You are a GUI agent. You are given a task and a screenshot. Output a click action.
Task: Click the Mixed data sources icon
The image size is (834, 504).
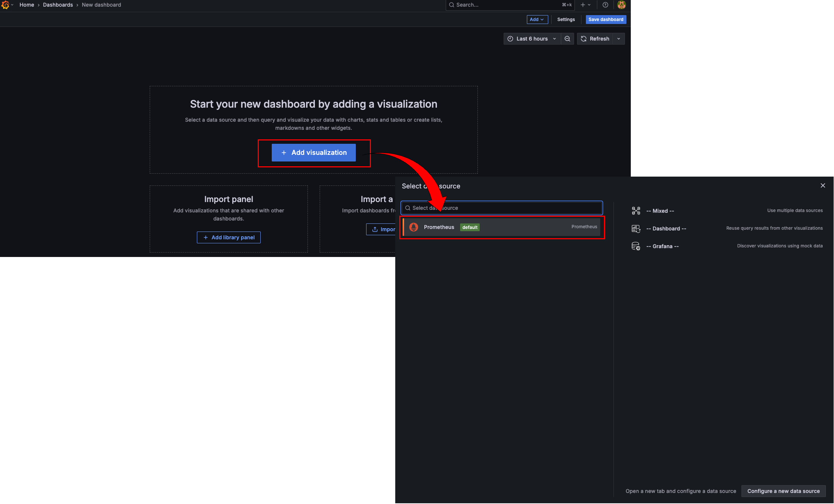pyautogui.click(x=636, y=211)
